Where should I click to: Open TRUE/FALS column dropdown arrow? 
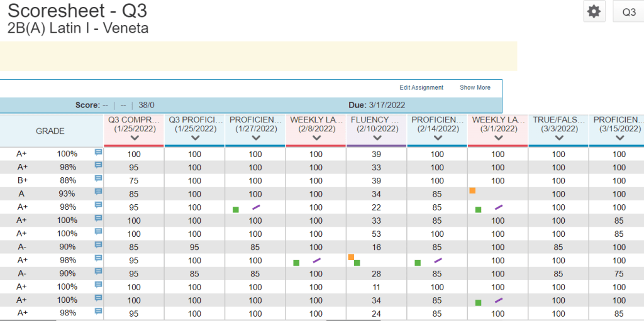[x=558, y=138]
